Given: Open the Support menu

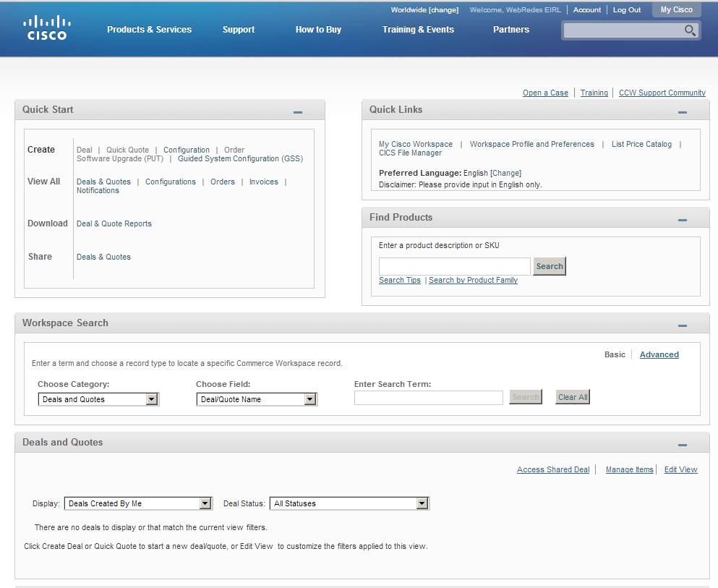Looking at the screenshot, I should point(239,30).
